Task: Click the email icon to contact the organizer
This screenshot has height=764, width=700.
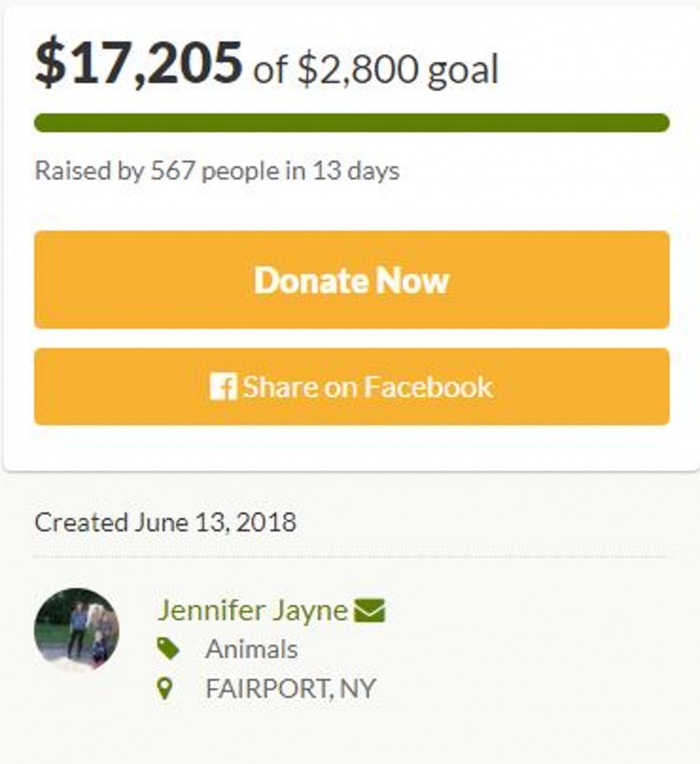Action: tap(369, 609)
